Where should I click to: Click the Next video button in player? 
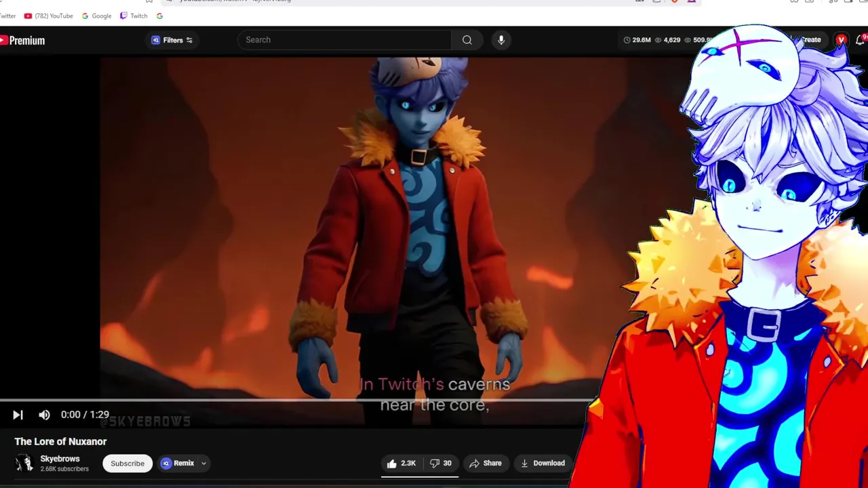(18, 415)
